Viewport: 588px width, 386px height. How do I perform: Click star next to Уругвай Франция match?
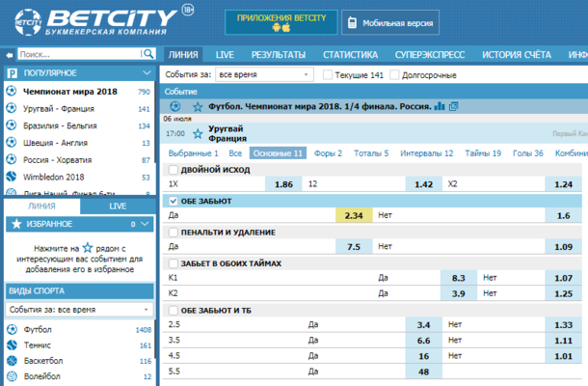198,133
